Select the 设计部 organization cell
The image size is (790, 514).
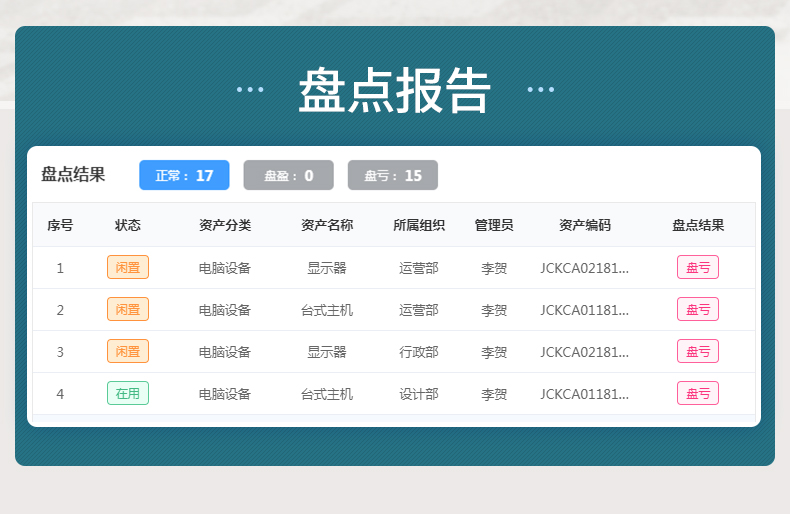419,394
